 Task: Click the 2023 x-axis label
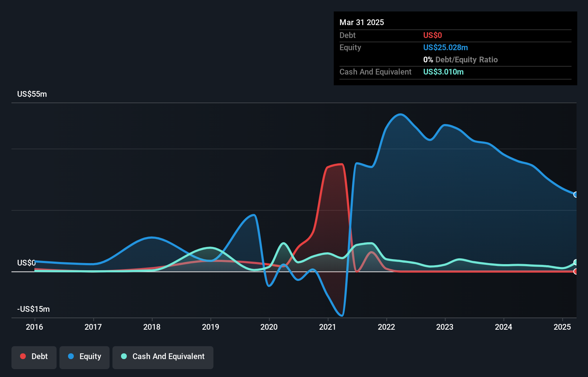445,327
